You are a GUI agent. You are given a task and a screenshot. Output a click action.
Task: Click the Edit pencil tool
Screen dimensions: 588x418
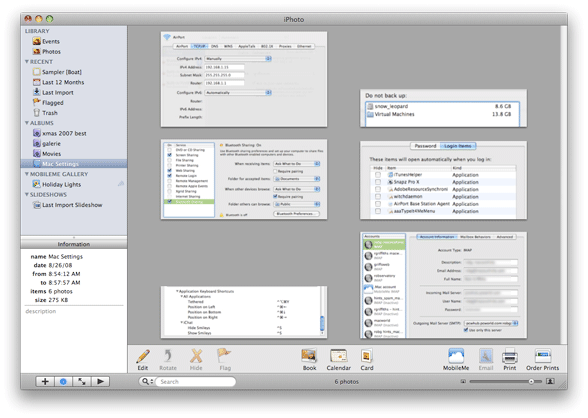pyautogui.click(x=142, y=360)
